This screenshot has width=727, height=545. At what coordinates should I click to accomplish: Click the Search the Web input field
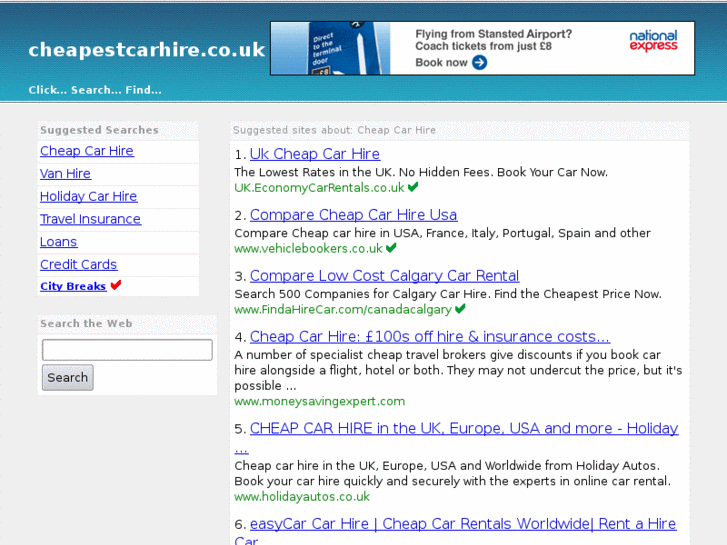click(127, 350)
